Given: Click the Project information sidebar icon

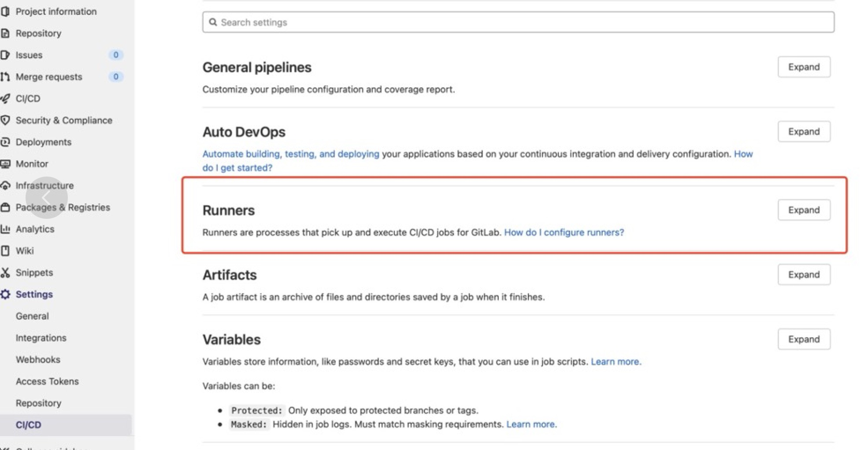Looking at the screenshot, I should point(5,11).
